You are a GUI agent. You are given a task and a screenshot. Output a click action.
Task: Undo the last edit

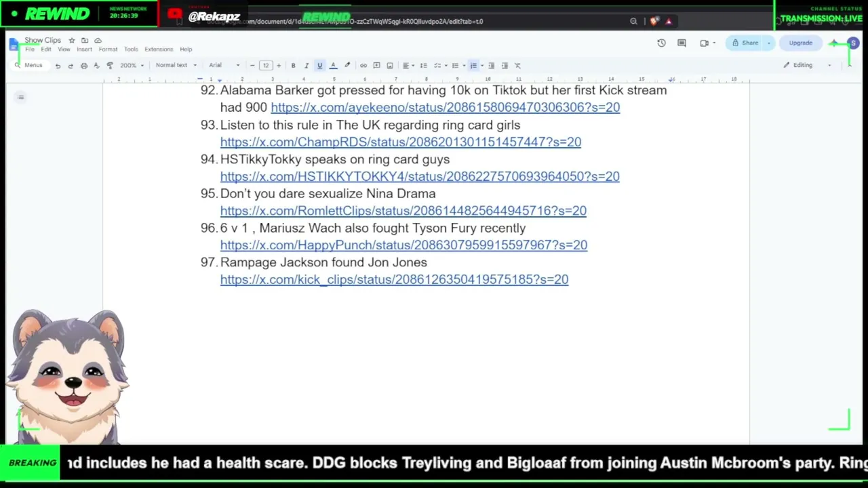point(58,66)
